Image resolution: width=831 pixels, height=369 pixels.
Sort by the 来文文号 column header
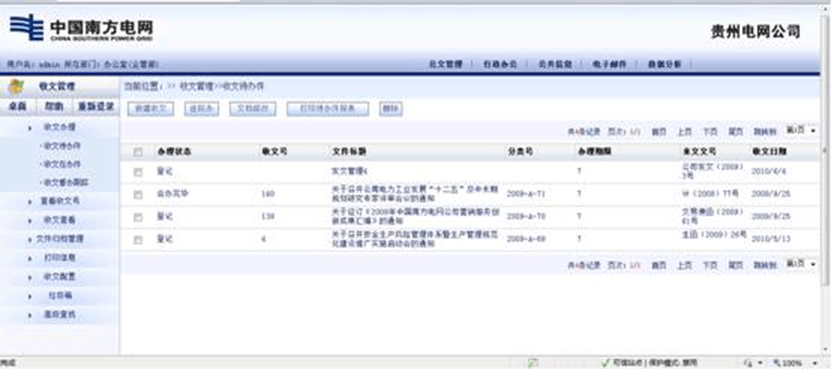click(699, 152)
